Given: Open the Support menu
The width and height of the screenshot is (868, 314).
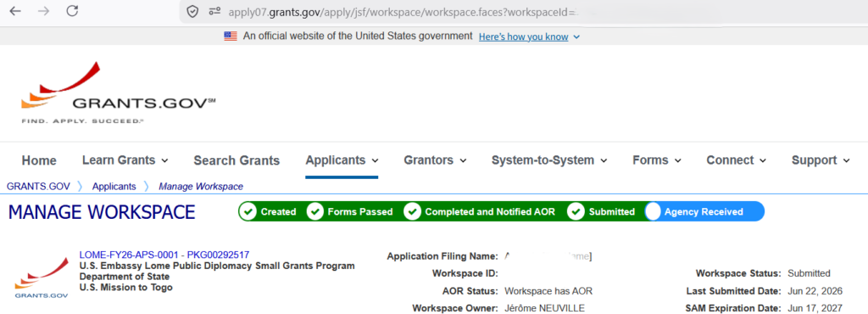Looking at the screenshot, I should coord(814,160).
